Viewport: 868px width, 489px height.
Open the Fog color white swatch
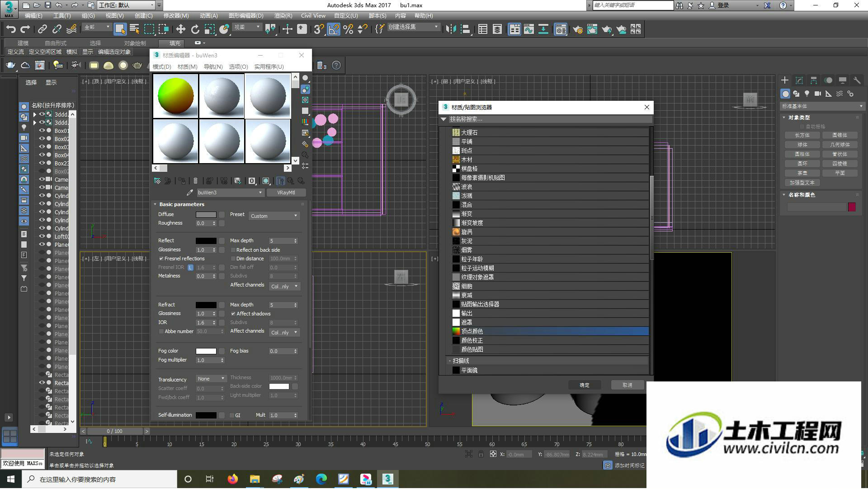[206, 351]
